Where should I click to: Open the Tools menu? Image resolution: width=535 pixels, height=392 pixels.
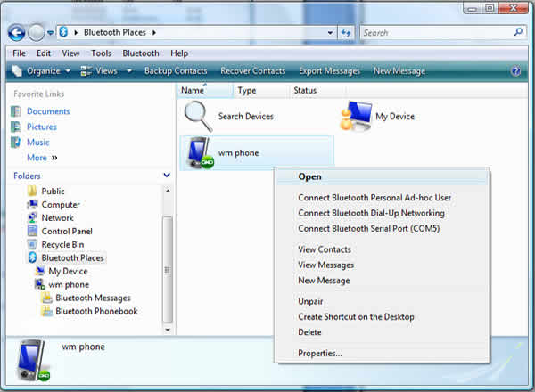click(102, 53)
